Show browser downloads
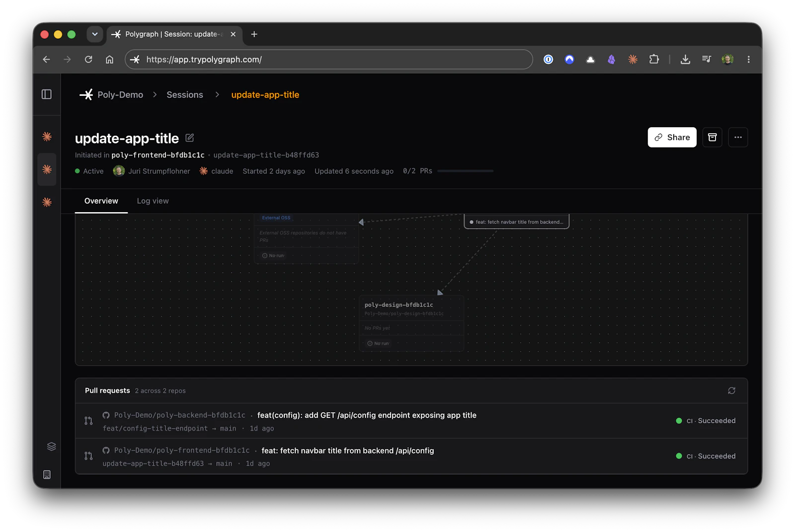This screenshot has height=532, width=795. pos(685,60)
